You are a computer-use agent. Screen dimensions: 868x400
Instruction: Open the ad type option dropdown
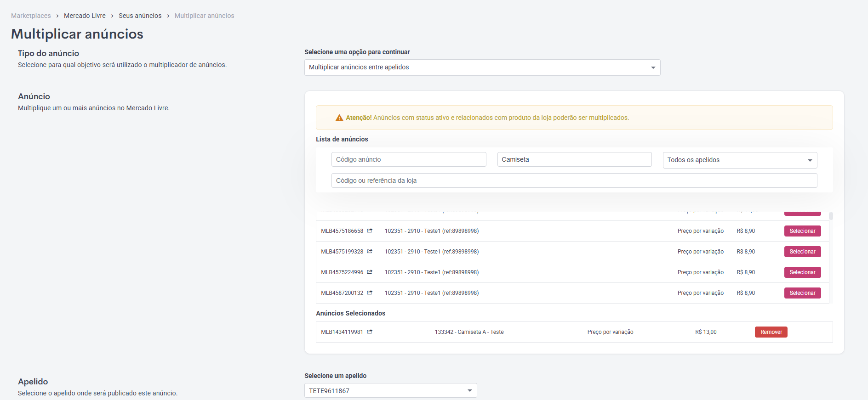pos(482,68)
